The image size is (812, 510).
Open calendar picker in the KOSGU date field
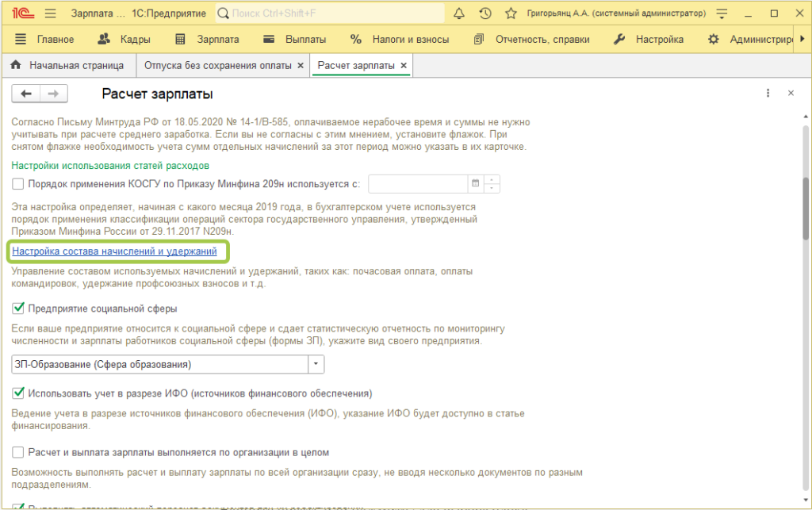coord(476,184)
